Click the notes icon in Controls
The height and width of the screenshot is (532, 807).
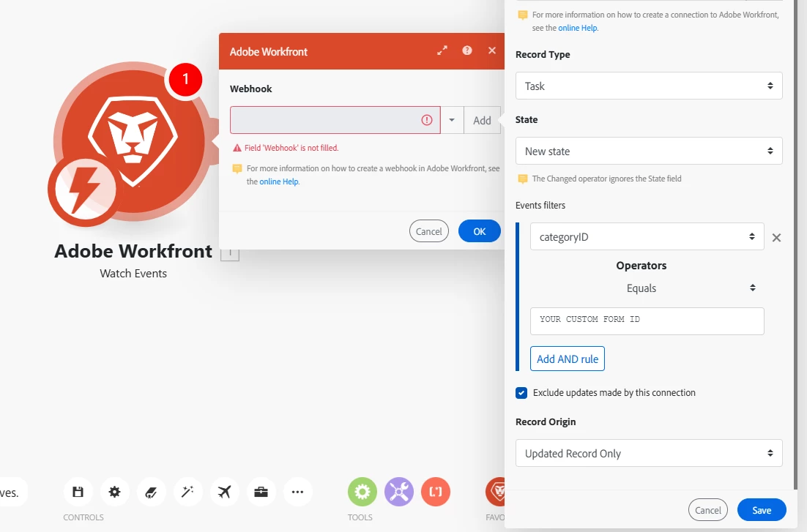tap(151, 492)
